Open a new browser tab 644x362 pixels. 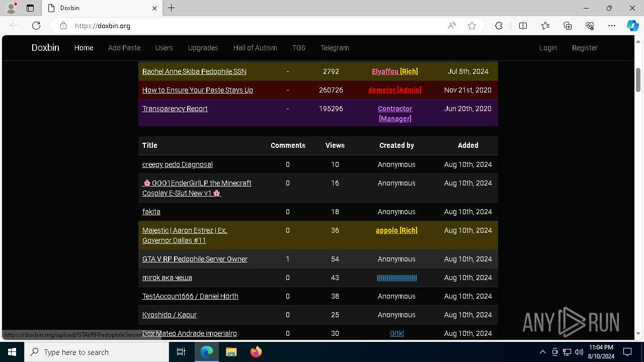[172, 8]
